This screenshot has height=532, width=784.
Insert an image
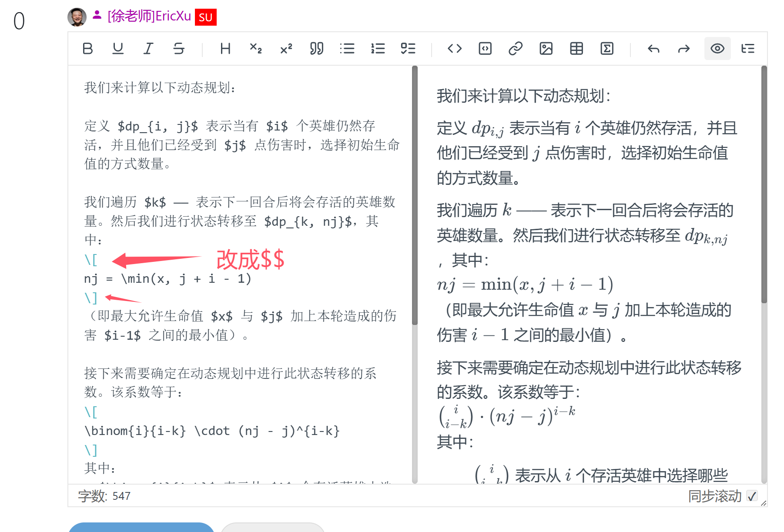point(546,48)
